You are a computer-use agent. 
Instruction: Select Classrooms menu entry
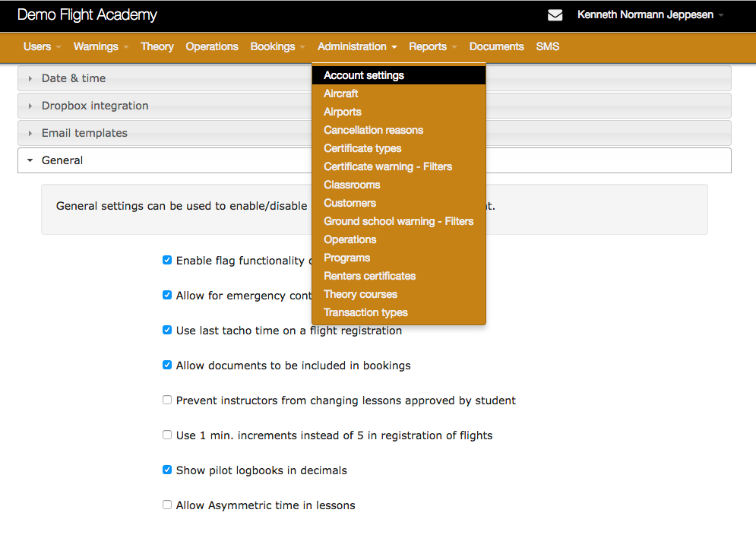coord(399,185)
